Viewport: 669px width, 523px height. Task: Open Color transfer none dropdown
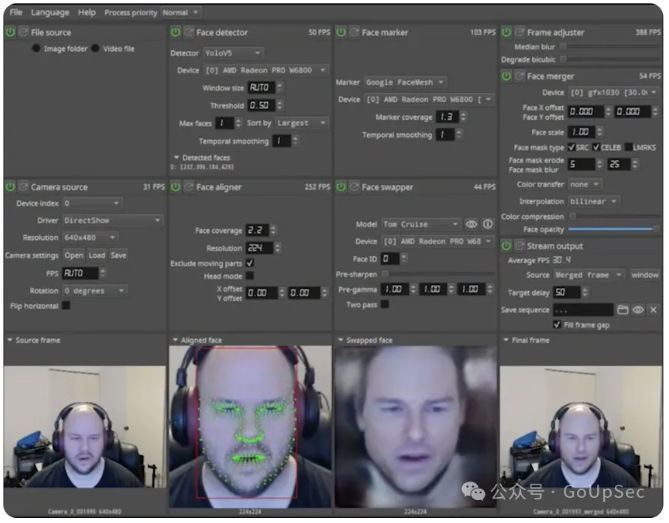click(x=585, y=185)
